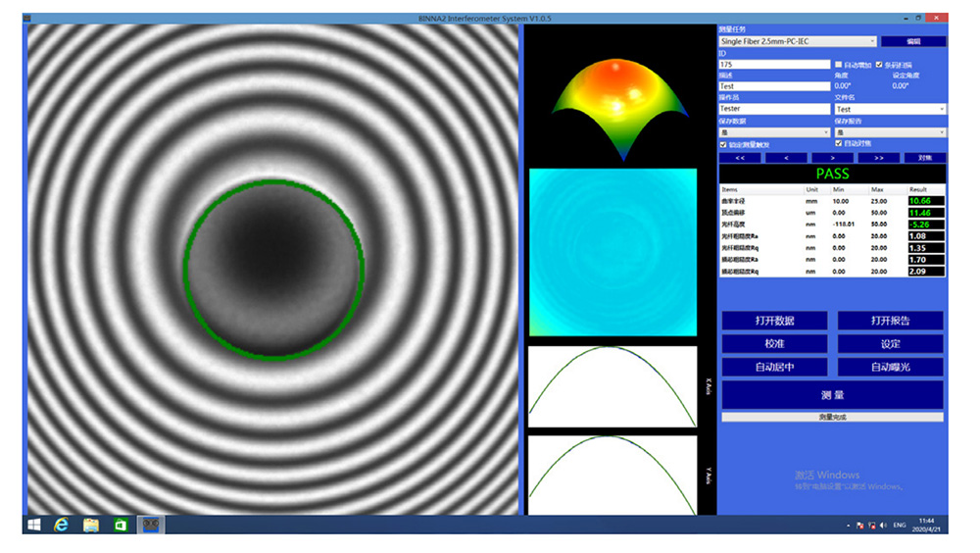Select the interferometer app taskbar icon
980x553 pixels.
click(x=151, y=526)
